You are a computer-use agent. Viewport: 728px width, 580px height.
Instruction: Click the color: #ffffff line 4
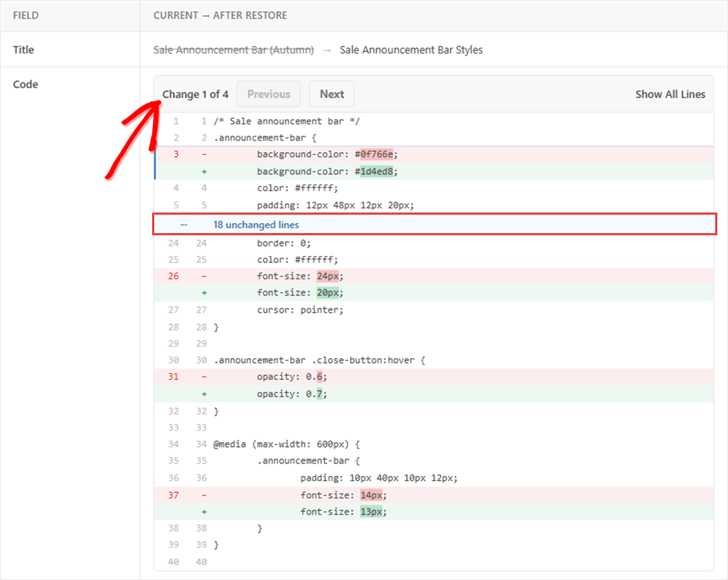[297, 188]
